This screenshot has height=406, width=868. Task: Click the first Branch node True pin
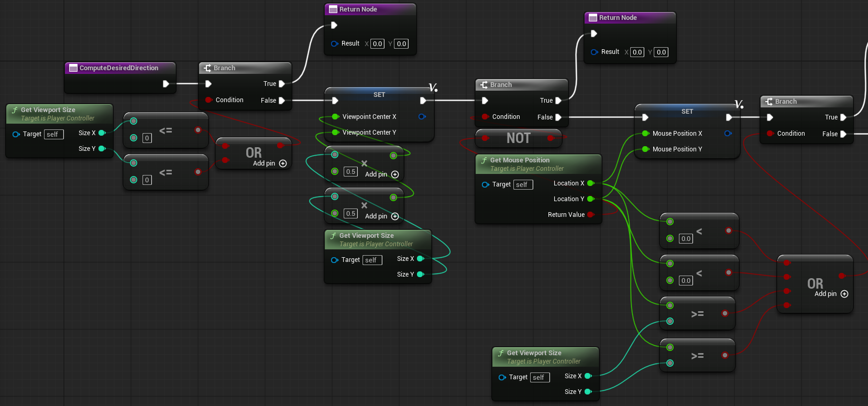pyautogui.click(x=281, y=84)
